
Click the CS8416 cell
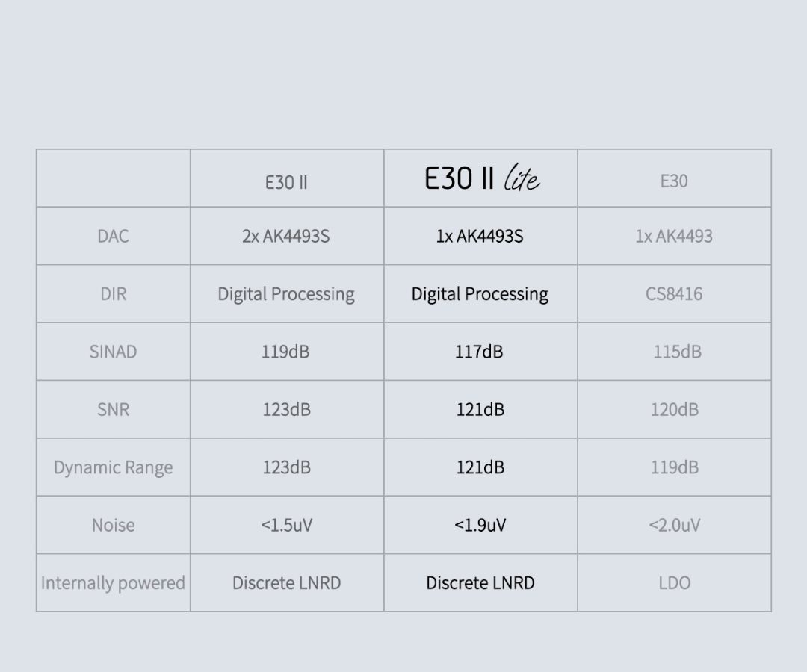click(674, 293)
